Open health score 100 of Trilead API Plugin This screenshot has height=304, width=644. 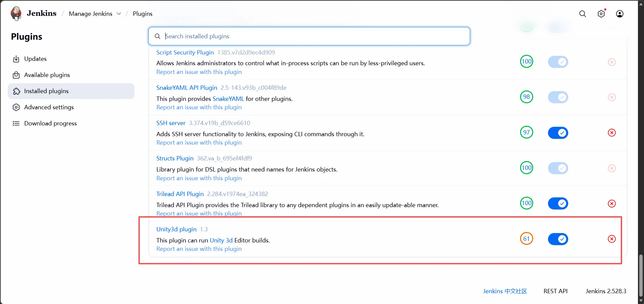pyautogui.click(x=526, y=203)
